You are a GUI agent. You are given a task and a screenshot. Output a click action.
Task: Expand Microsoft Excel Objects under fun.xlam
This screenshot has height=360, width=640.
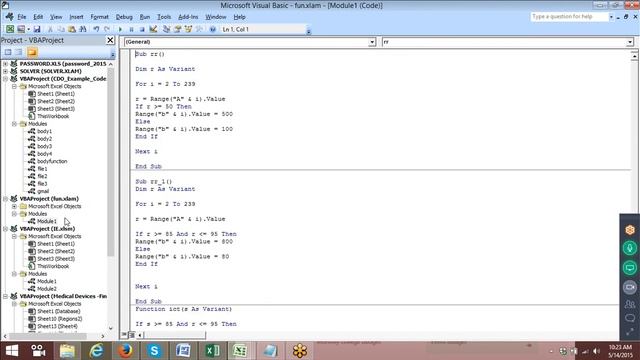coord(14,207)
